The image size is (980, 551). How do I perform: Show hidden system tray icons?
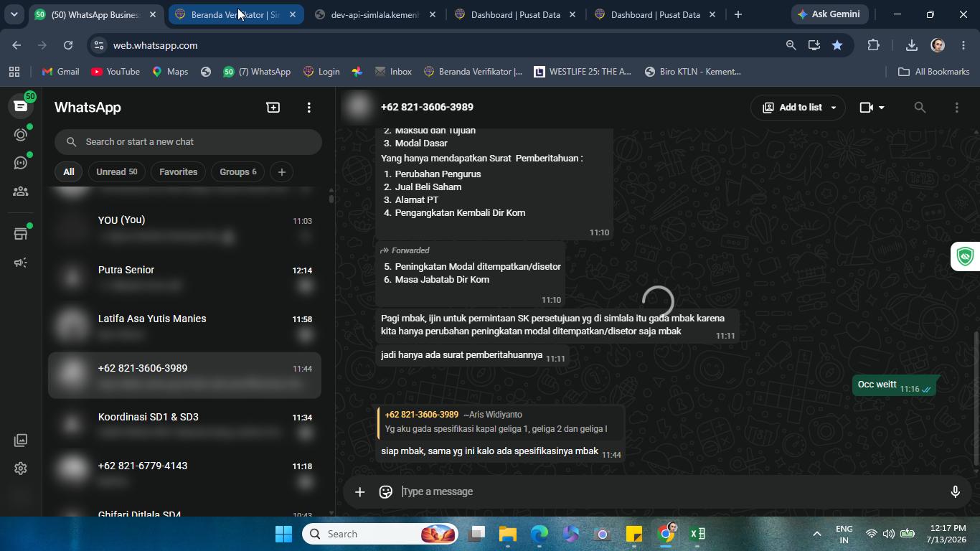tap(816, 534)
